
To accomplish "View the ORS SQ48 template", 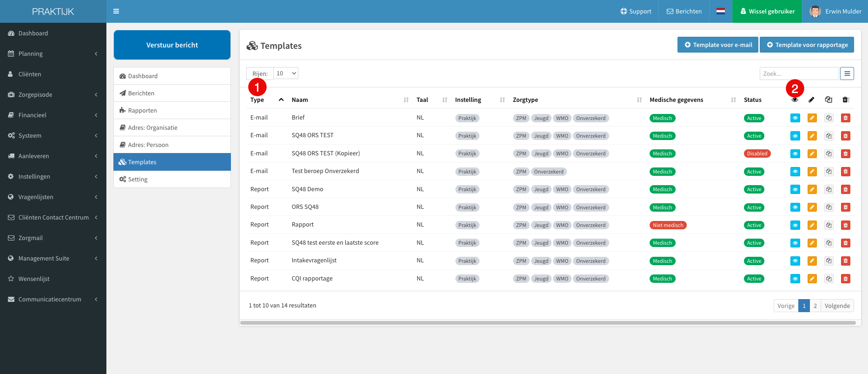I will [x=796, y=207].
